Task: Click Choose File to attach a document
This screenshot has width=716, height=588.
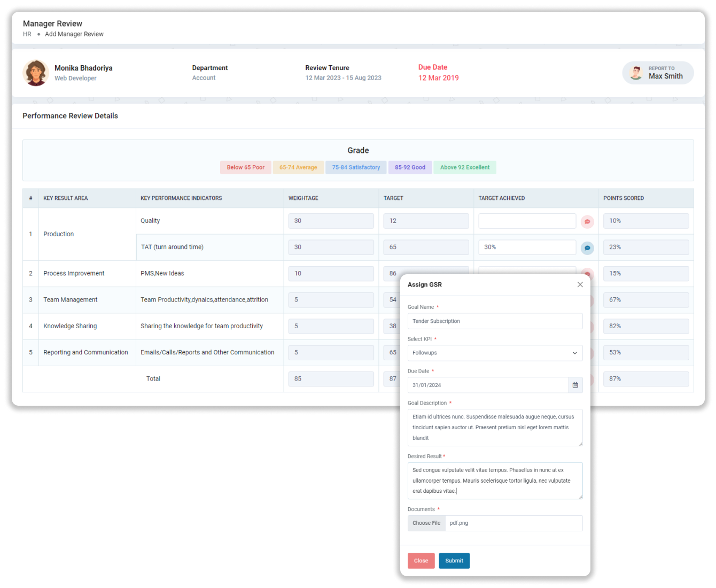Action: click(x=426, y=523)
